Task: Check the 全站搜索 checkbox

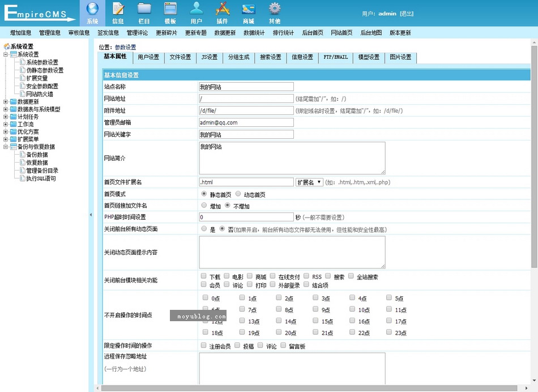Action: (x=351, y=277)
